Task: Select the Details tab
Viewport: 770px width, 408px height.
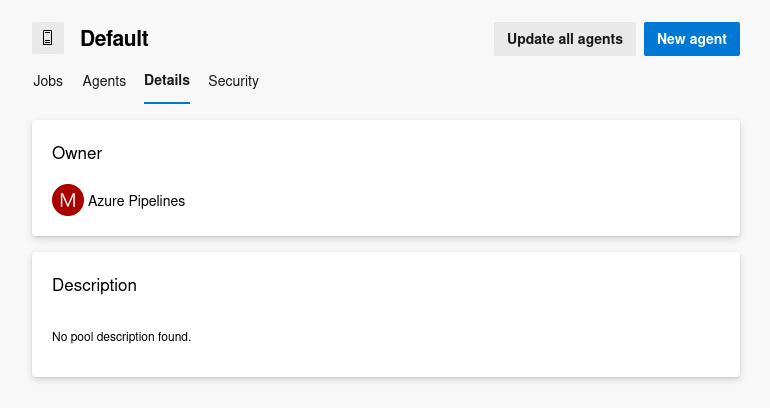Action: tap(167, 80)
